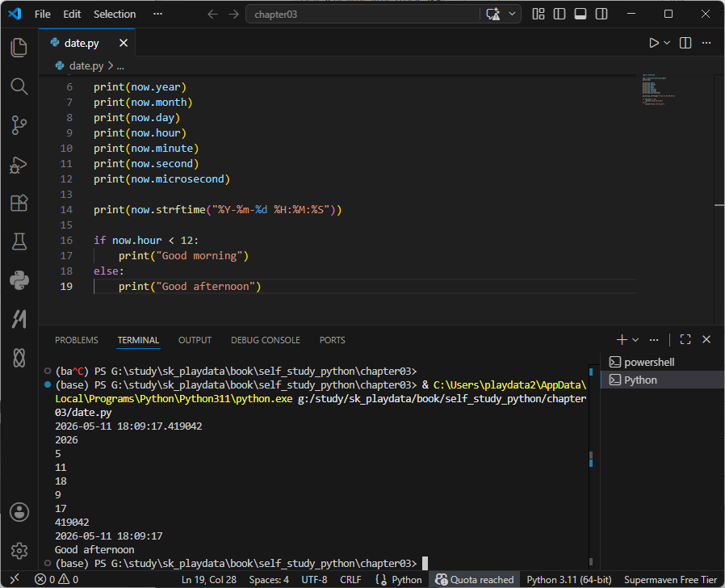Open the Run and Debug view
Screen dimensions: 725x588
(19, 164)
